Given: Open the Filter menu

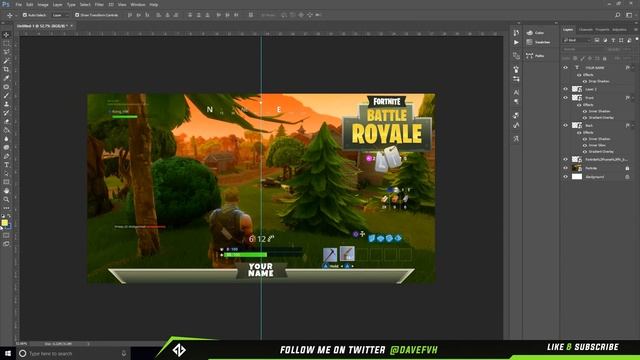Looking at the screenshot, I should [x=99, y=4].
